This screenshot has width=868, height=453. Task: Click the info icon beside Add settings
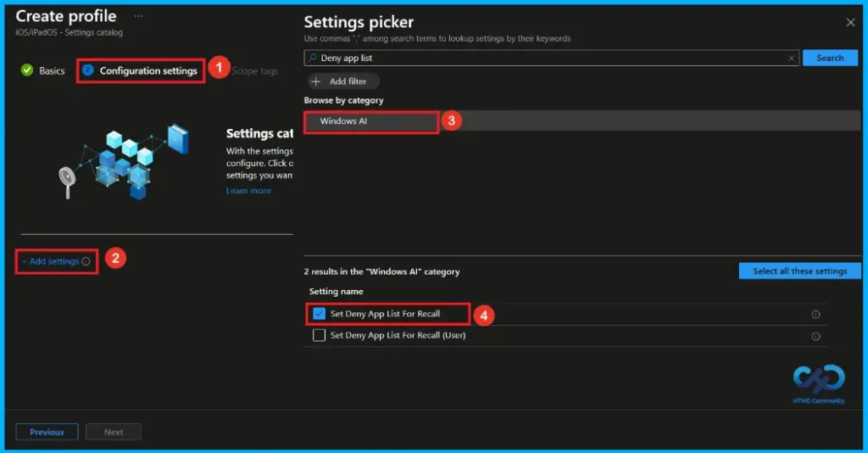(x=86, y=261)
